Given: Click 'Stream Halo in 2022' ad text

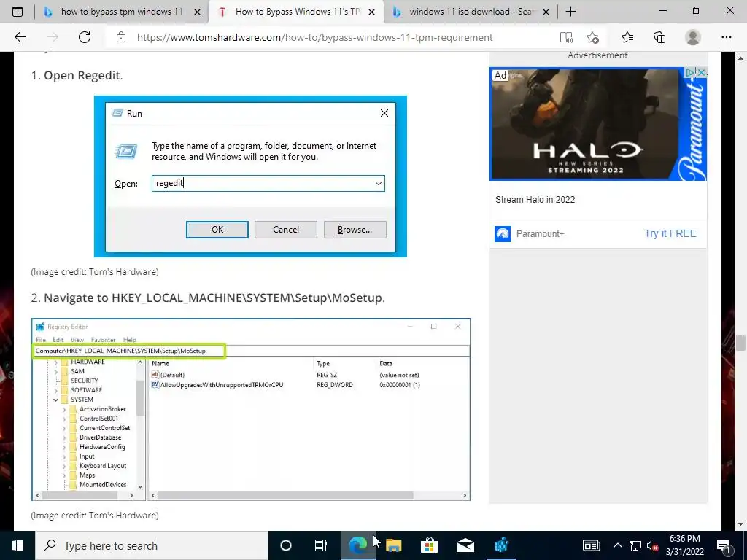Looking at the screenshot, I should (x=535, y=200).
